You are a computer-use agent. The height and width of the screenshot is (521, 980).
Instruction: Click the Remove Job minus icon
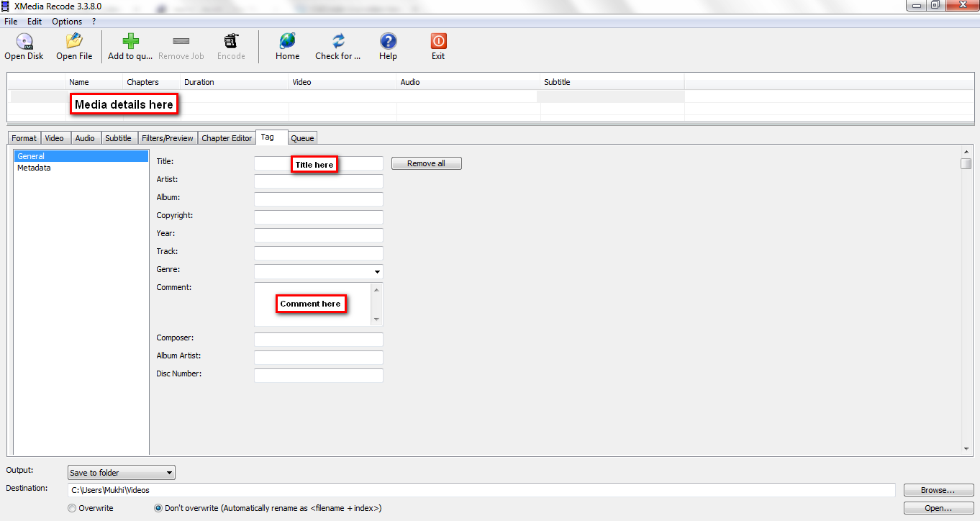point(181,41)
